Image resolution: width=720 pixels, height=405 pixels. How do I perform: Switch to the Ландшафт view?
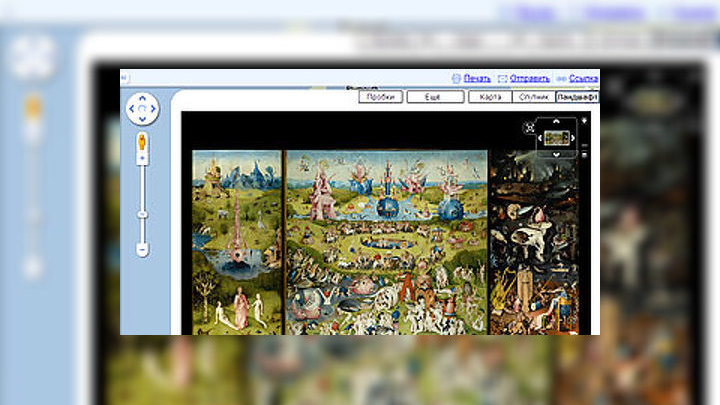point(577,97)
